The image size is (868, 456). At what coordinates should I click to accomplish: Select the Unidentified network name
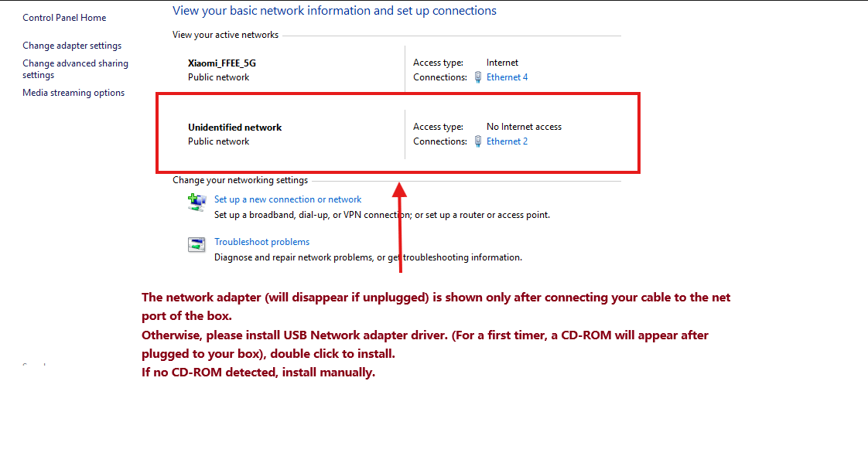pyautogui.click(x=235, y=128)
